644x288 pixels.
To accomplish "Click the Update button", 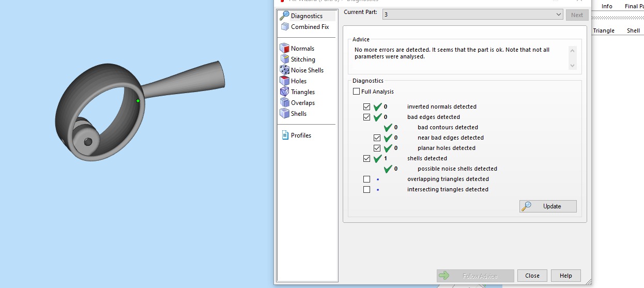I will click(548, 206).
